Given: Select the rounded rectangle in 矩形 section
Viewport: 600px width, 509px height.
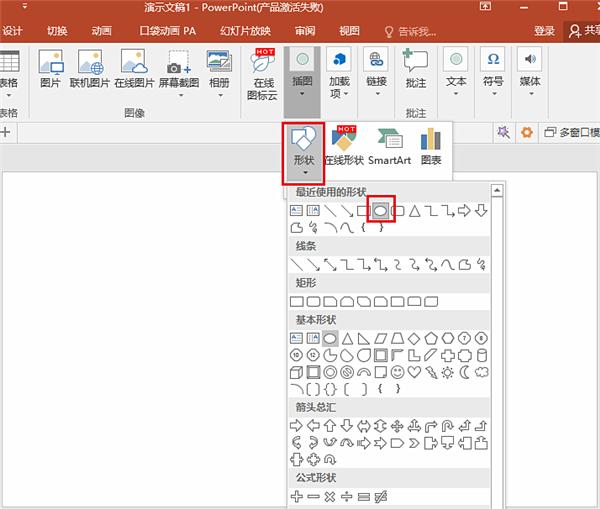Looking at the screenshot, I should tap(313, 302).
